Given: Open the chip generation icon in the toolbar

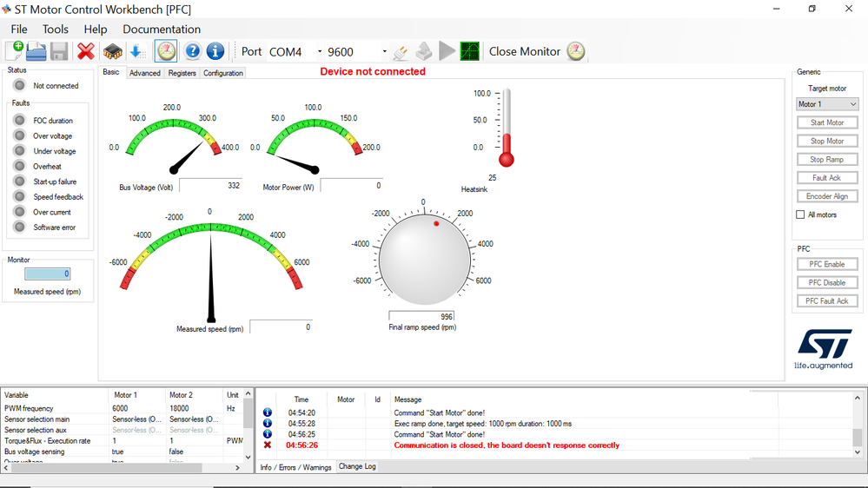Looking at the screenshot, I should pyautogui.click(x=112, y=51).
